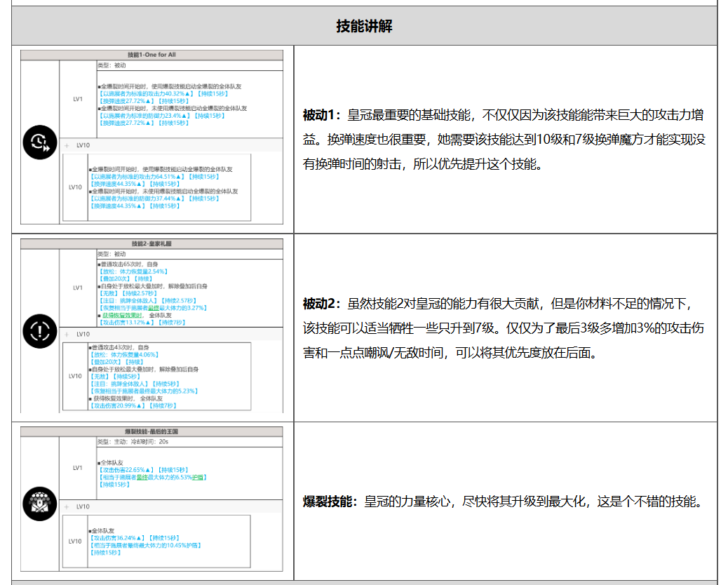The image size is (728, 585).
Task: Open the underlined 获得恢复效果时 link
Action: pos(123,315)
